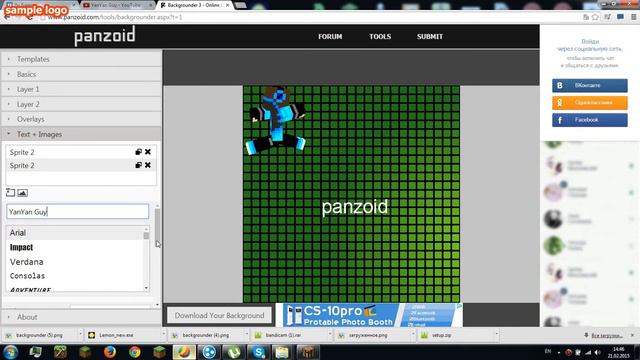Log in with the orange Odnoklassniki button
The width and height of the screenshot is (640, 360).
coord(590,103)
